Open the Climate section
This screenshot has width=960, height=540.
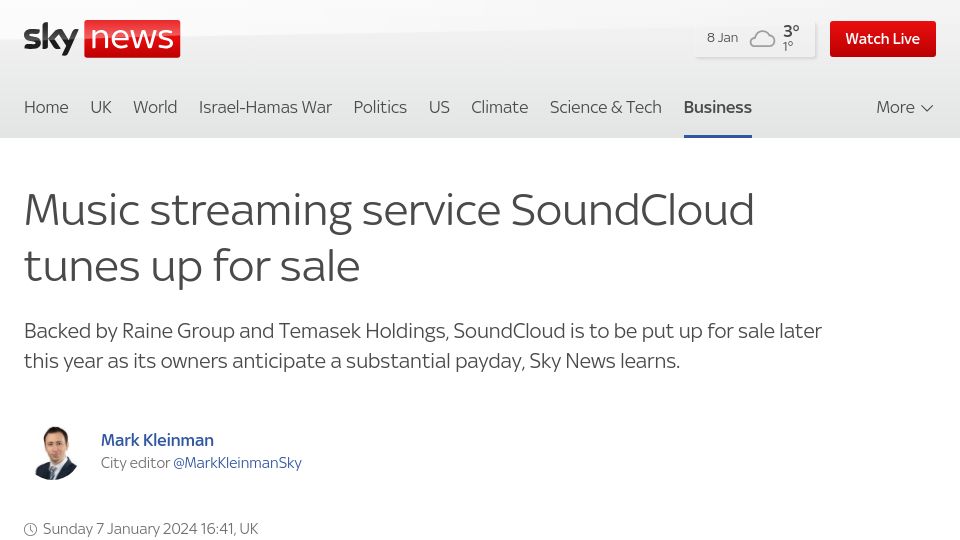click(500, 107)
